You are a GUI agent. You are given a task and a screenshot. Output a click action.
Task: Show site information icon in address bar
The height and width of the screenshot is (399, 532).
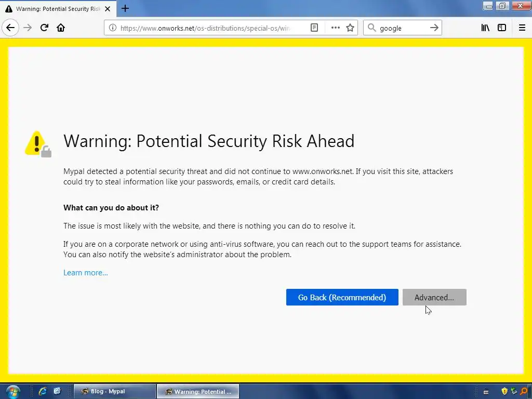click(113, 28)
